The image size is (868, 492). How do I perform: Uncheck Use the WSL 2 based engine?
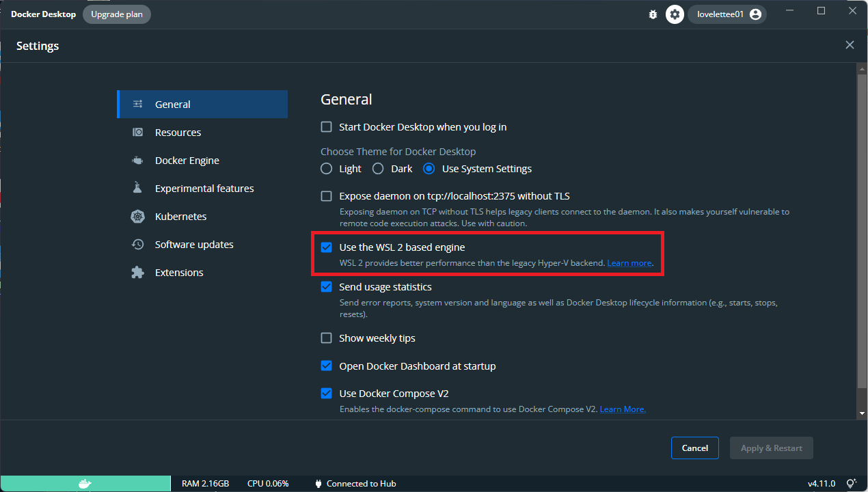(326, 247)
